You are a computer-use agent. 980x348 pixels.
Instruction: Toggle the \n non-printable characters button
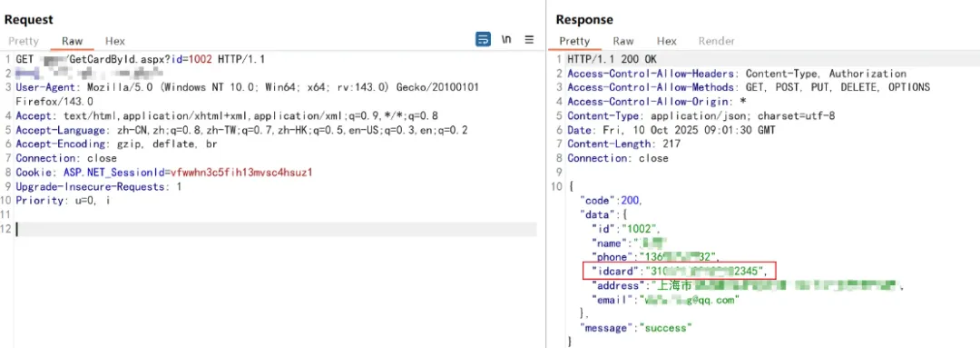tap(506, 39)
